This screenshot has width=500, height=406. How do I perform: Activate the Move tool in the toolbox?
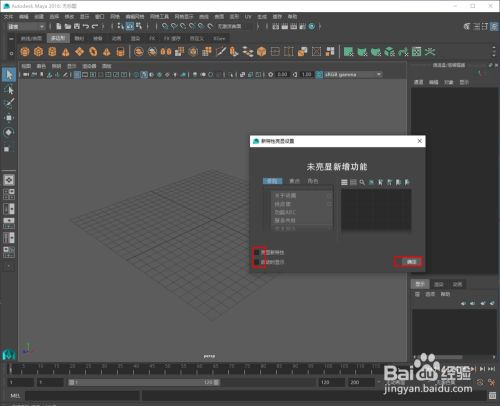point(9,118)
